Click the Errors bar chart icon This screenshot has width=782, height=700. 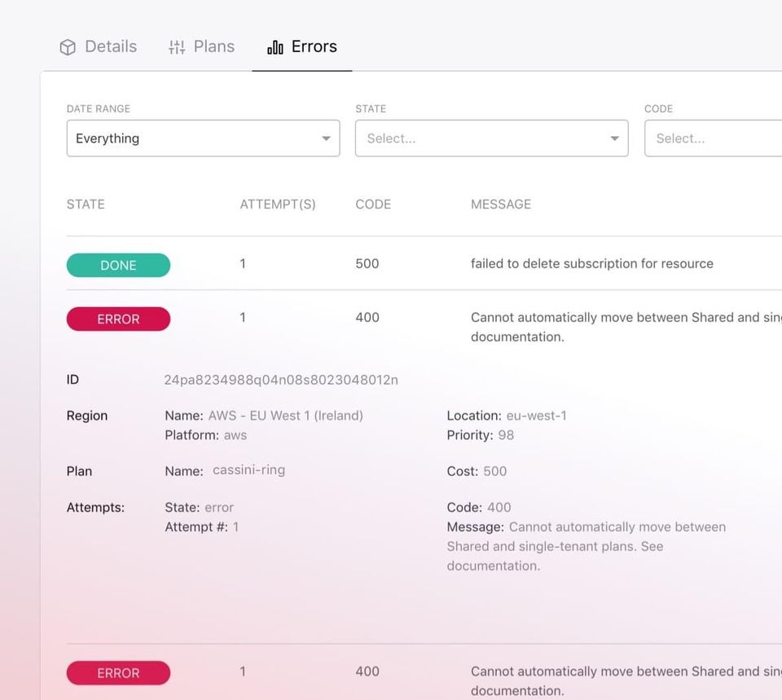[275, 47]
